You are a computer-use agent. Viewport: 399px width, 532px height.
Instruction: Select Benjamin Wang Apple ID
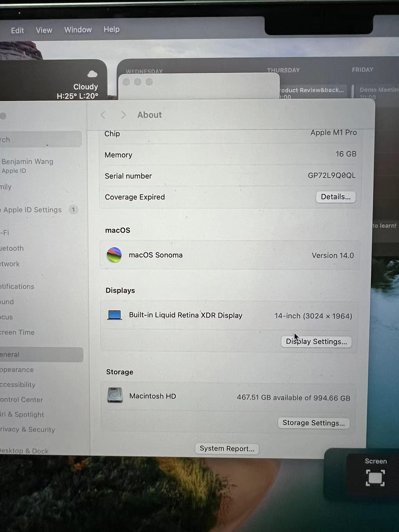[27, 165]
